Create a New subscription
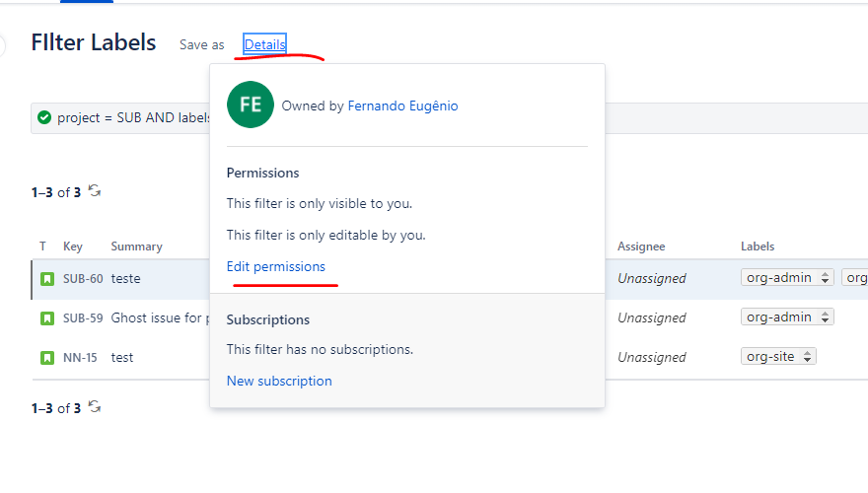 [279, 382]
